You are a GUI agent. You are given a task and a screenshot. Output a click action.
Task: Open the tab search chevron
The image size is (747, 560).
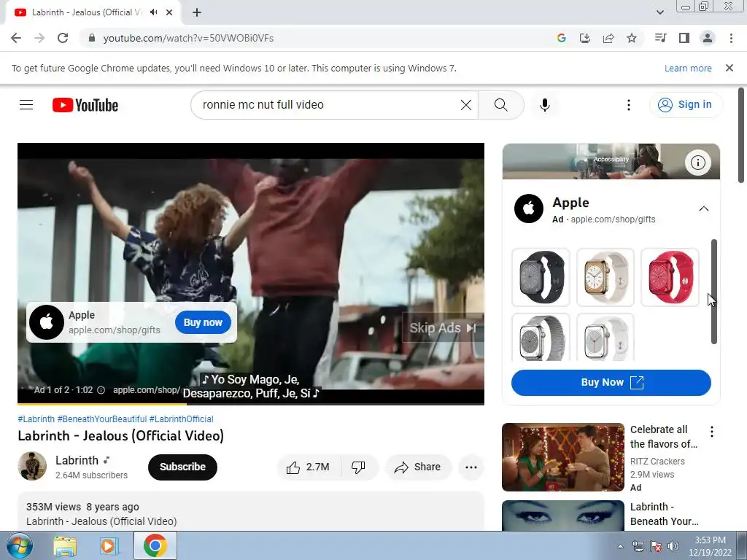click(x=659, y=12)
